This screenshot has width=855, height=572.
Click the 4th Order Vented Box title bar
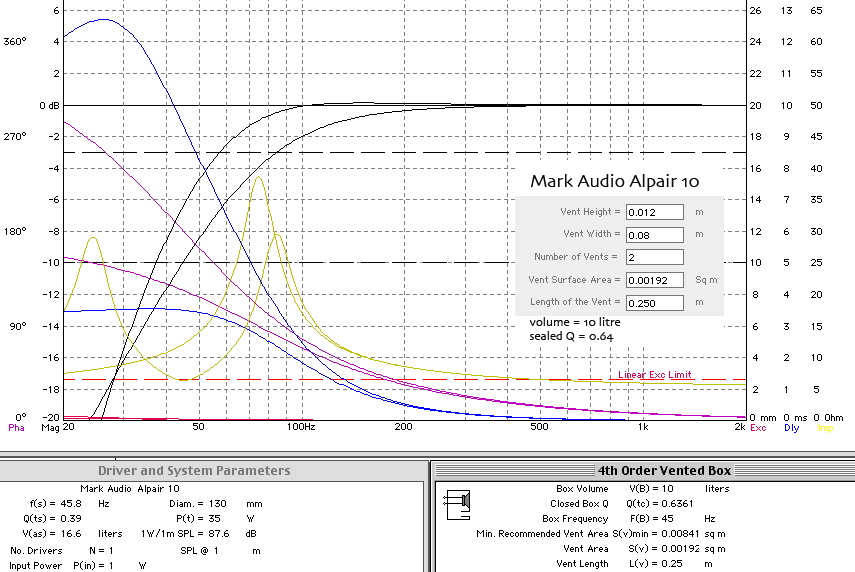point(664,471)
